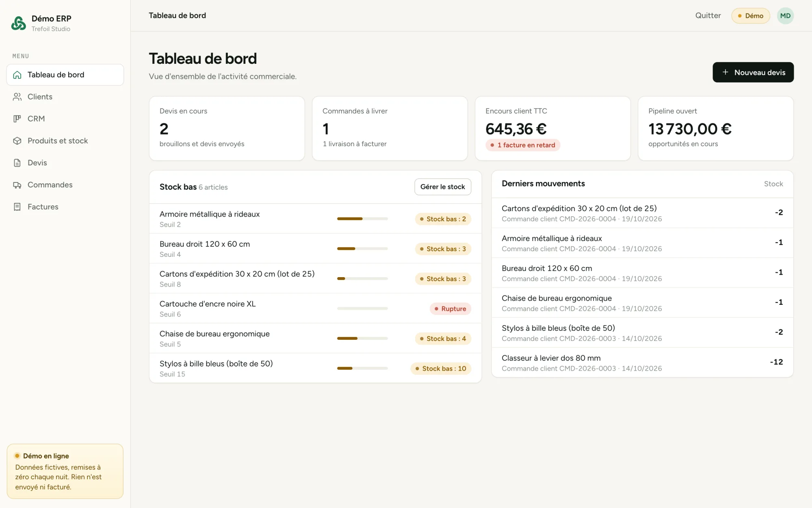Click the Rupture badge
The image size is (812, 508).
coord(450,309)
